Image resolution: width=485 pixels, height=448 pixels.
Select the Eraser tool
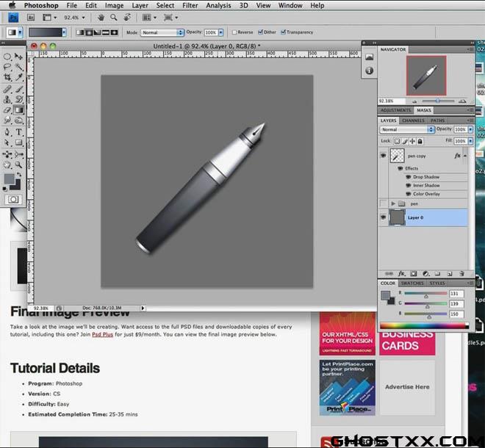(x=7, y=109)
